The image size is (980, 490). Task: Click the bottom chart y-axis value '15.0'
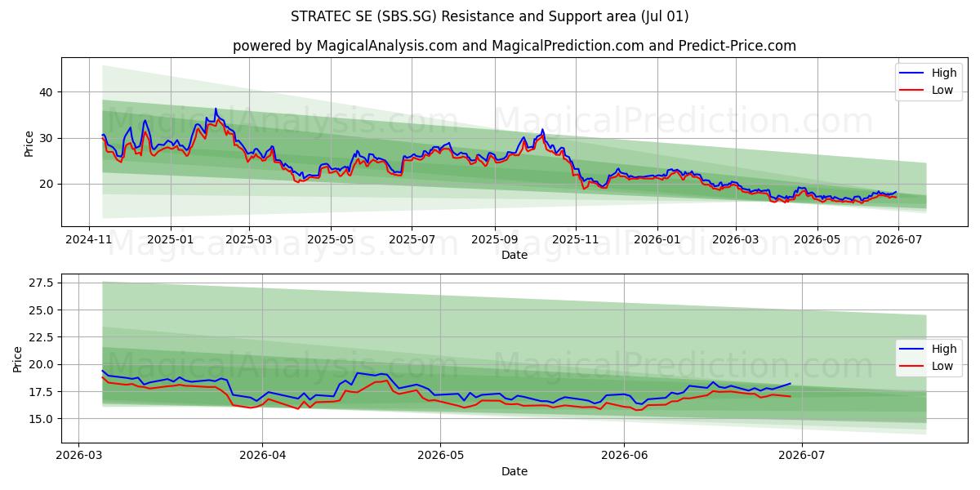(x=42, y=419)
